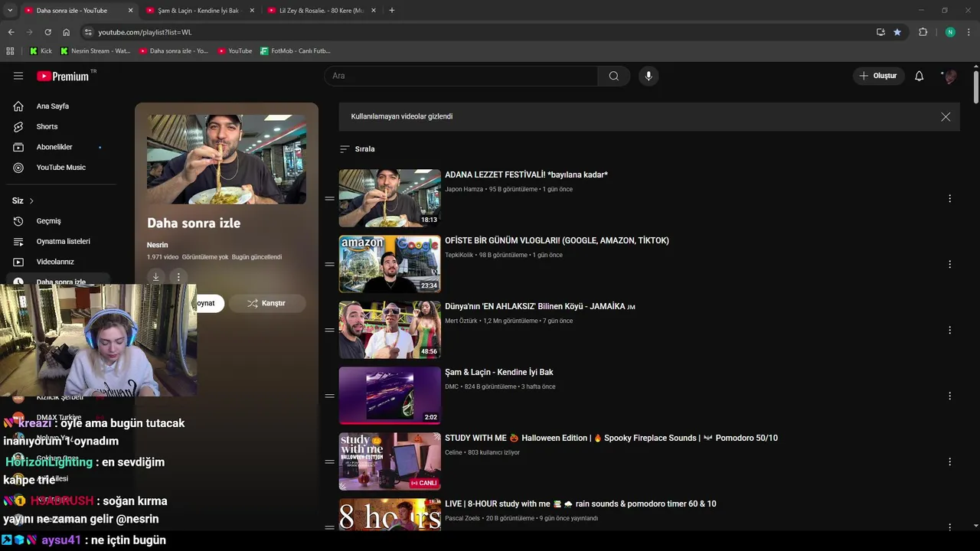980x551 pixels.
Task: Open options for JAMAİKA video
Action: [949, 330]
